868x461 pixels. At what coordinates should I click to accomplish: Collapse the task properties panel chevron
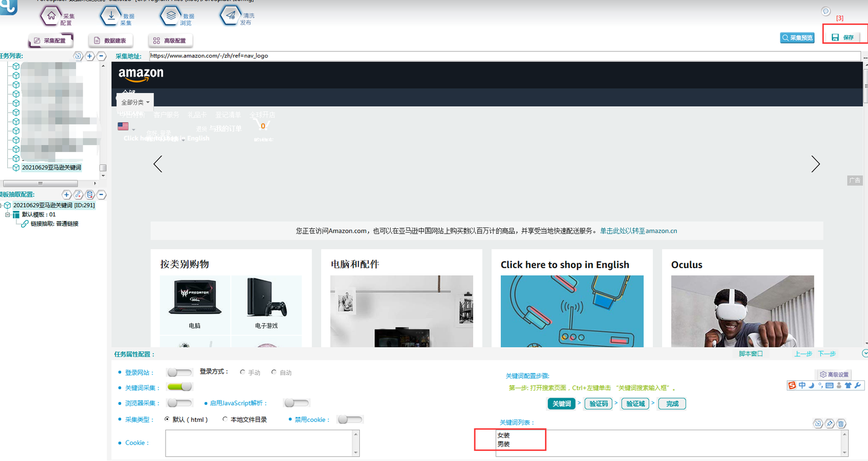click(865, 353)
